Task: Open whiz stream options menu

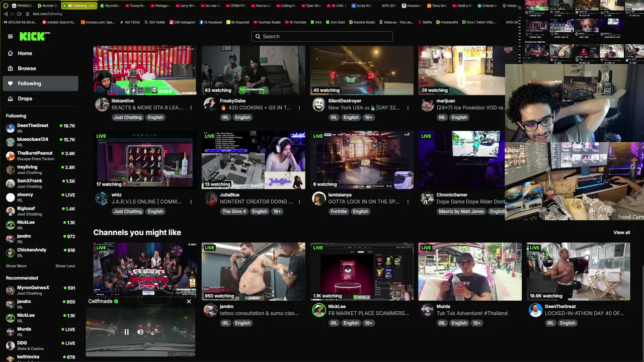Action: [191, 202]
